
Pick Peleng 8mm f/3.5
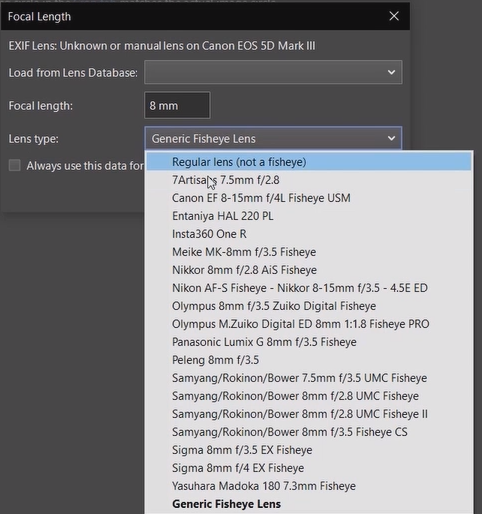tap(309, 360)
